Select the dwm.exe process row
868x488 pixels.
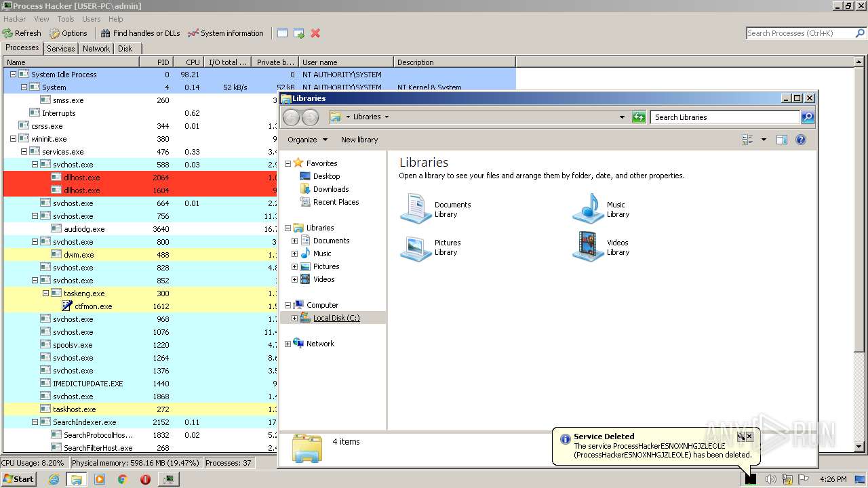pos(140,255)
